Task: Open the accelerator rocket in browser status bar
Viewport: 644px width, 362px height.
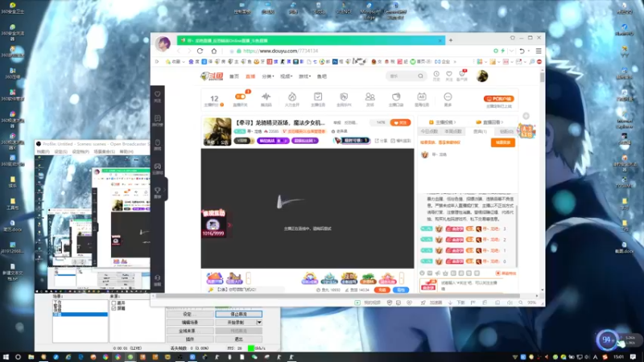Action: point(423,302)
